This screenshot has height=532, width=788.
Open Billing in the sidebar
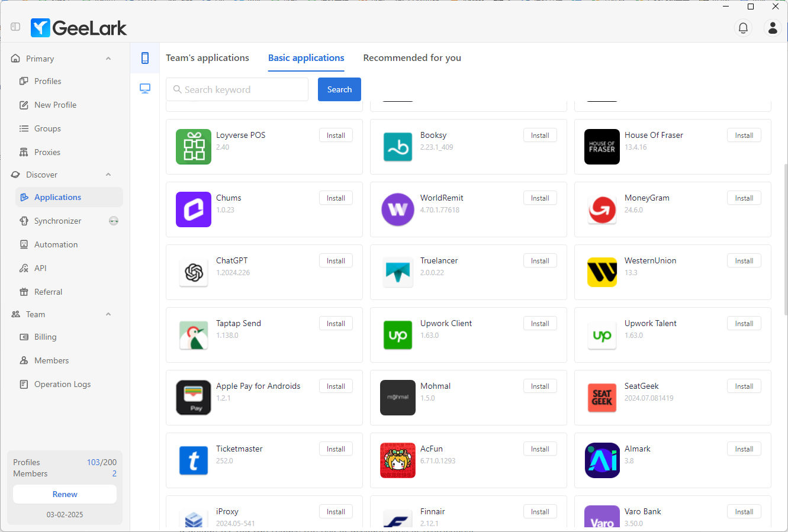tap(69, 337)
